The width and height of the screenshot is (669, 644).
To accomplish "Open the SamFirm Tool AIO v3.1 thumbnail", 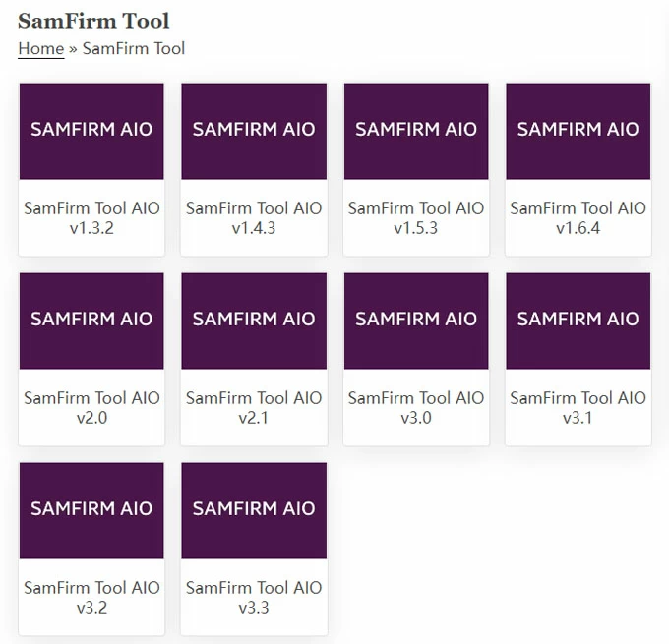I will click(578, 321).
